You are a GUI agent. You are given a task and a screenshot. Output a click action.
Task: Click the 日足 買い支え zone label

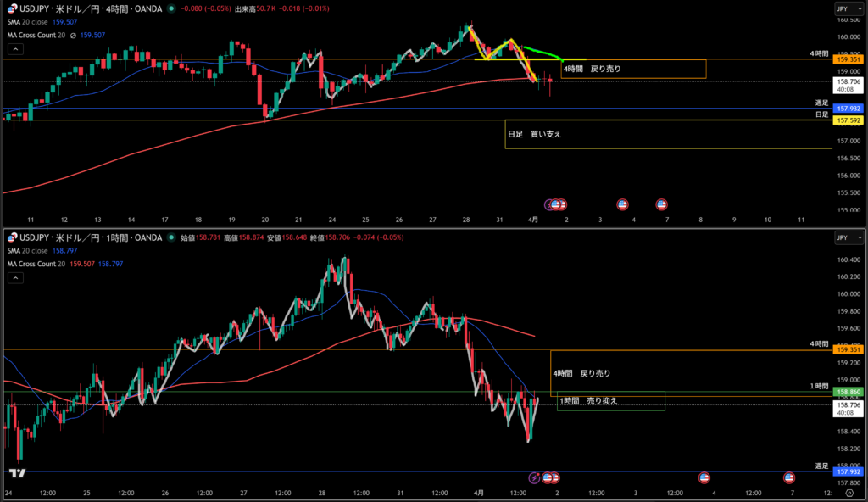(534, 134)
